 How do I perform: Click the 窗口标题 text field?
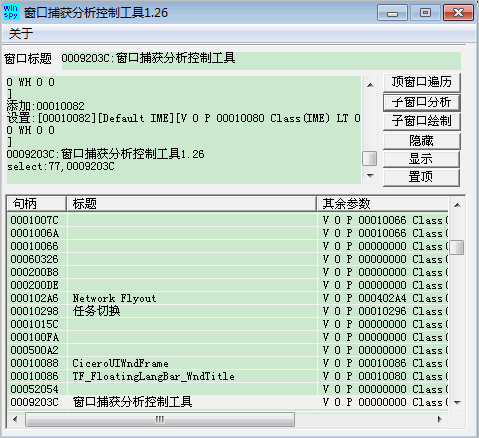point(261,61)
